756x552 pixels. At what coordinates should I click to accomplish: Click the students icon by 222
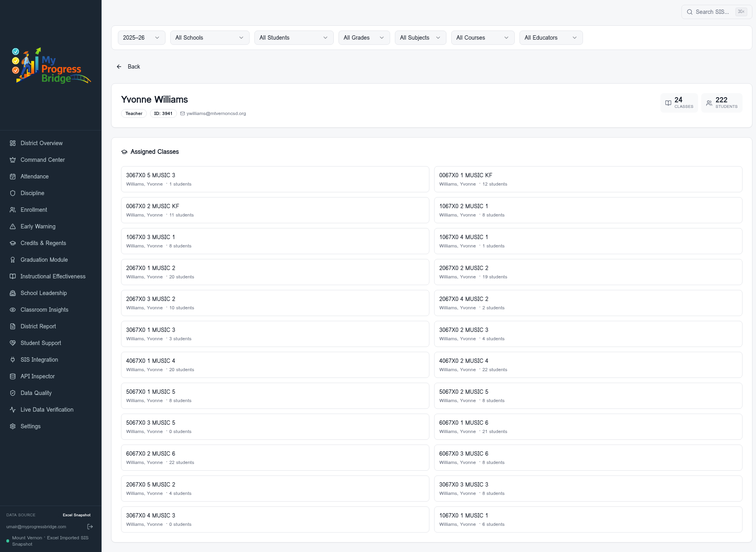709,103
